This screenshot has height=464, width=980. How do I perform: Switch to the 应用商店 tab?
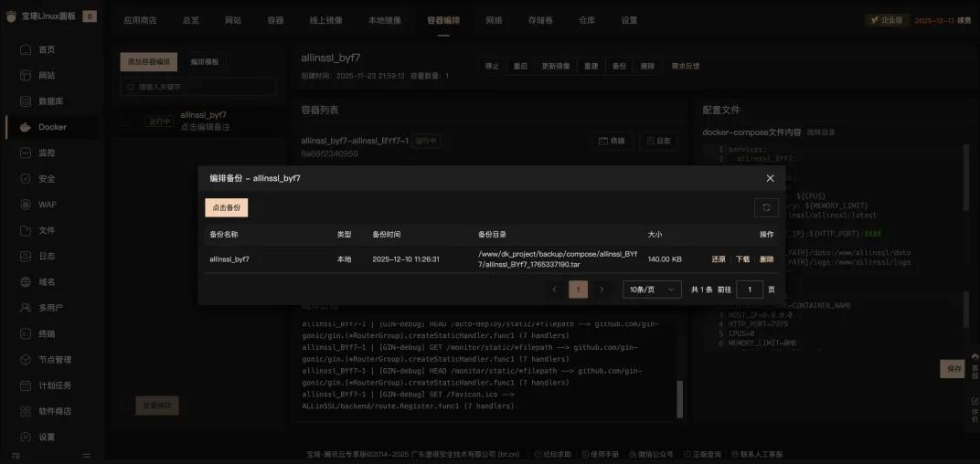click(140, 20)
